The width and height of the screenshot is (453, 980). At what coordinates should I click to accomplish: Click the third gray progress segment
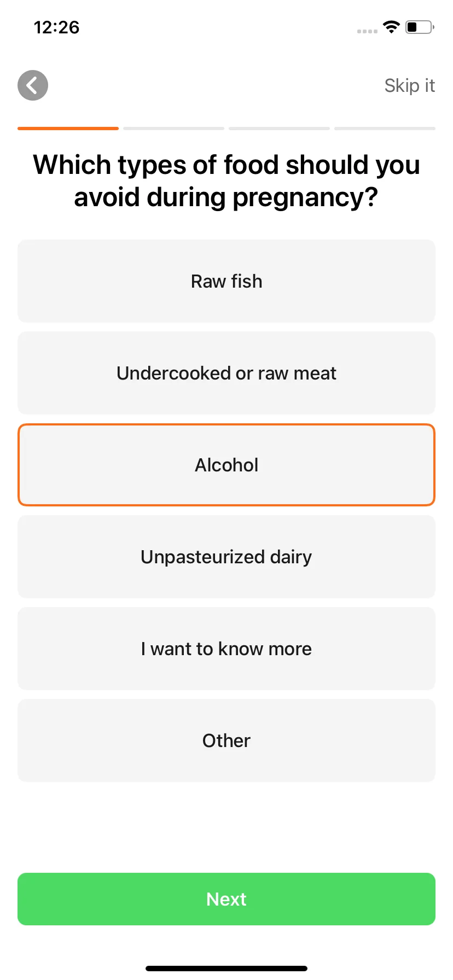click(x=279, y=129)
